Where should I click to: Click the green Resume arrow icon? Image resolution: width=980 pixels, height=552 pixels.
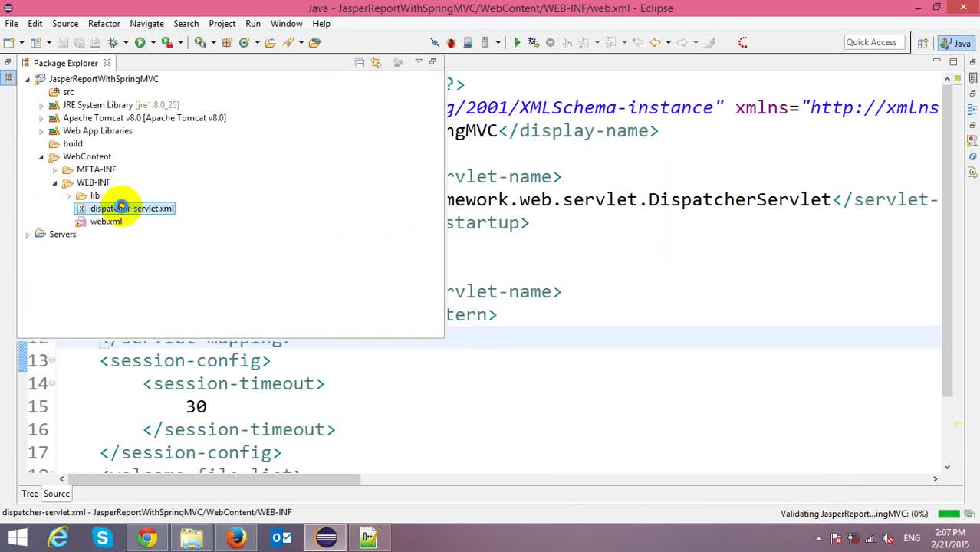[x=517, y=43]
